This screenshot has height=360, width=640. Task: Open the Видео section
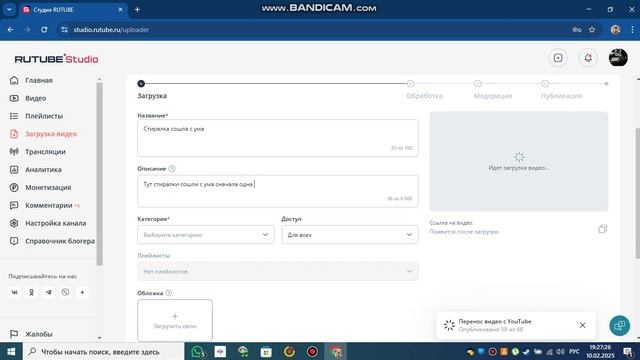point(36,98)
